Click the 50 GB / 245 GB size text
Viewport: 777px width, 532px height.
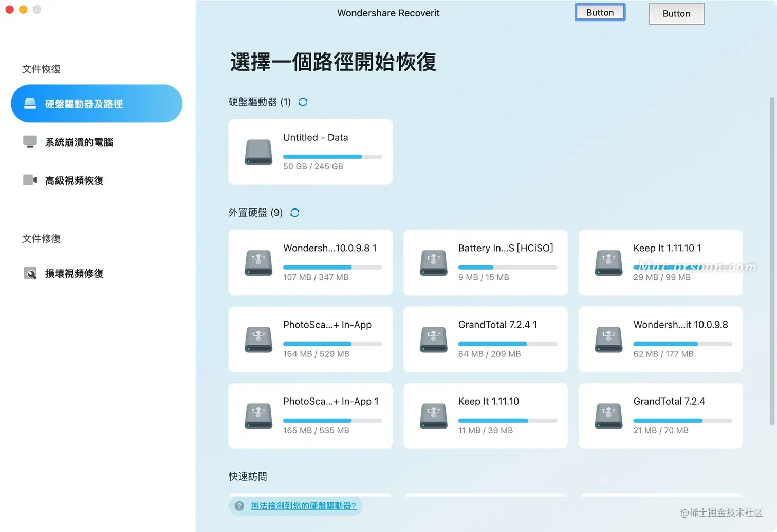pyautogui.click(x=313, y=166)
